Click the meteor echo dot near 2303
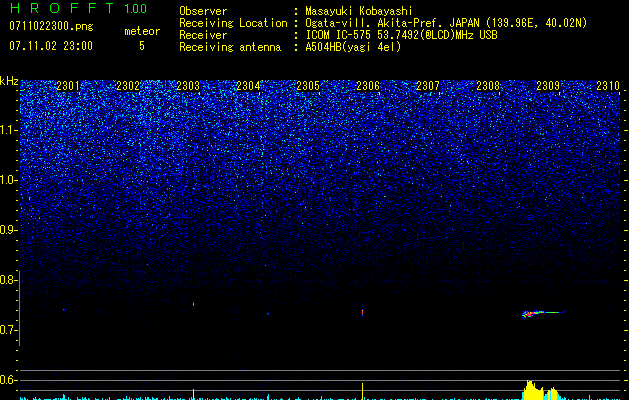629x400 pixels. (193, 304)
